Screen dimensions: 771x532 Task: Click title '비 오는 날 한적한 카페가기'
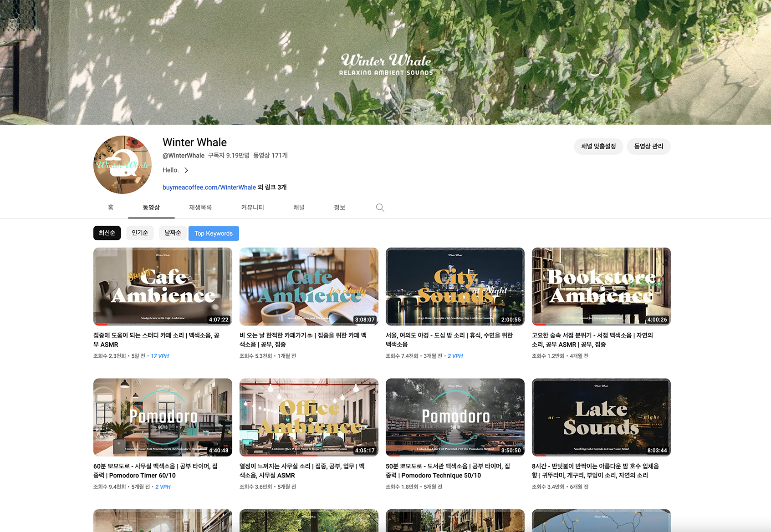pyautogui.click(x=303, y=340)
